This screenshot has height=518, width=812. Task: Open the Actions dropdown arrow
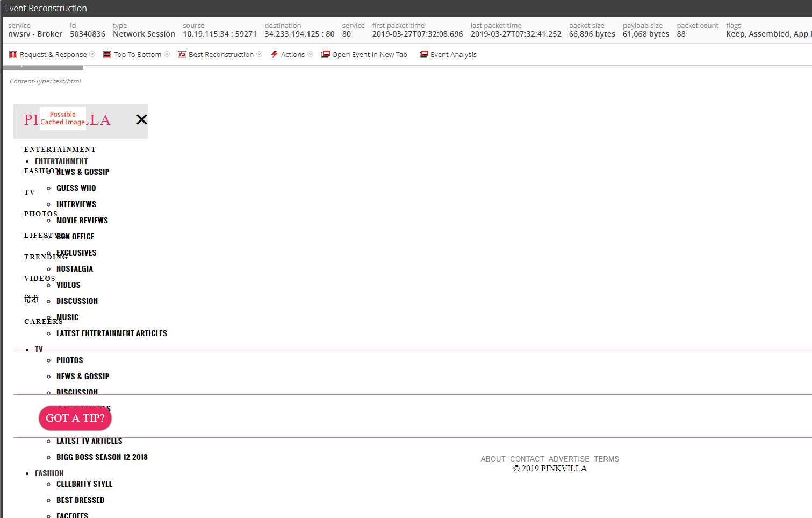(311, 54)
